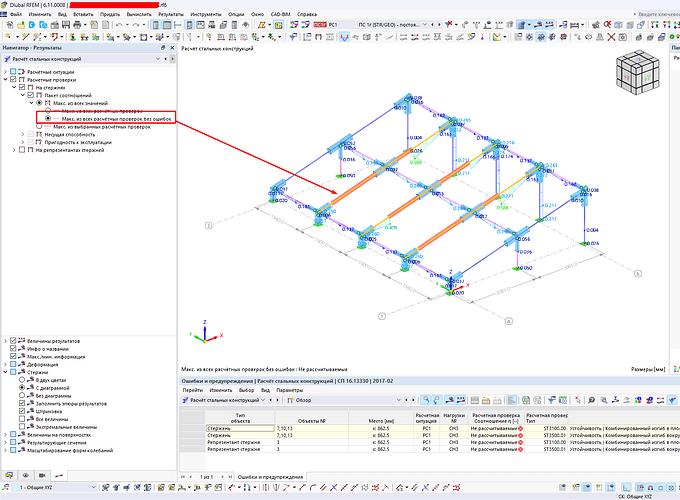Click the New model icon in toolbar
This screenshot has width=680, height=500.
[x=10, y=25]
